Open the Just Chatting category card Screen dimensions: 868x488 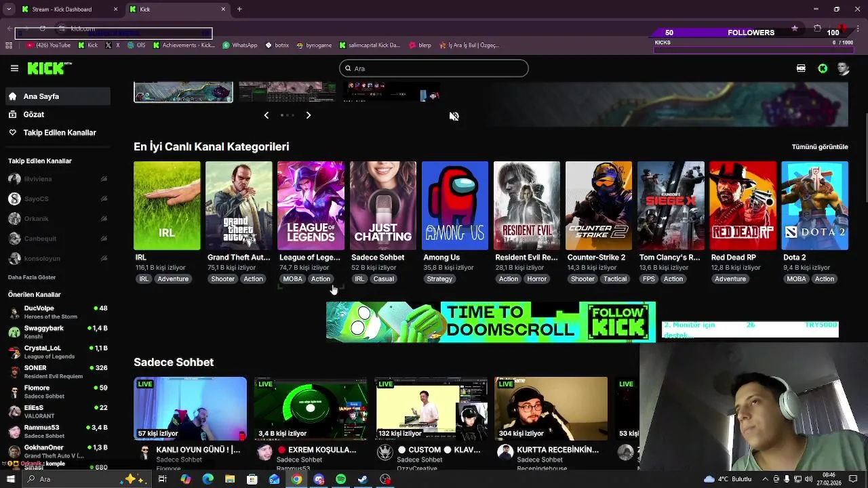(x=383, y=205)
